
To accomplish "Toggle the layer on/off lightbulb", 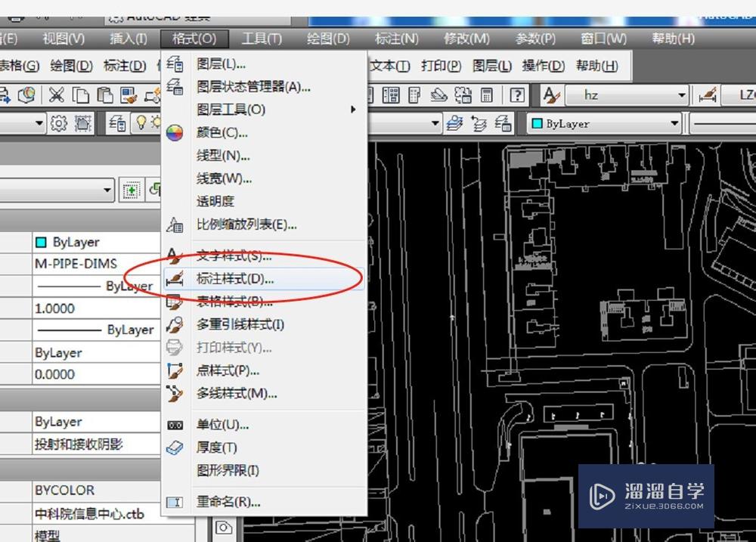I will pos(141,122).
